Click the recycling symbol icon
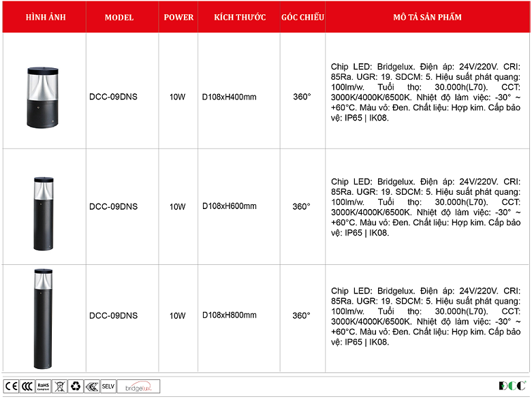 coord(76,386)
